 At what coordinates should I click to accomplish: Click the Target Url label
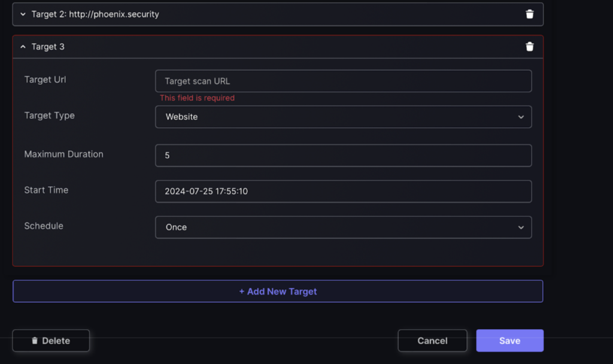point(45,80)
